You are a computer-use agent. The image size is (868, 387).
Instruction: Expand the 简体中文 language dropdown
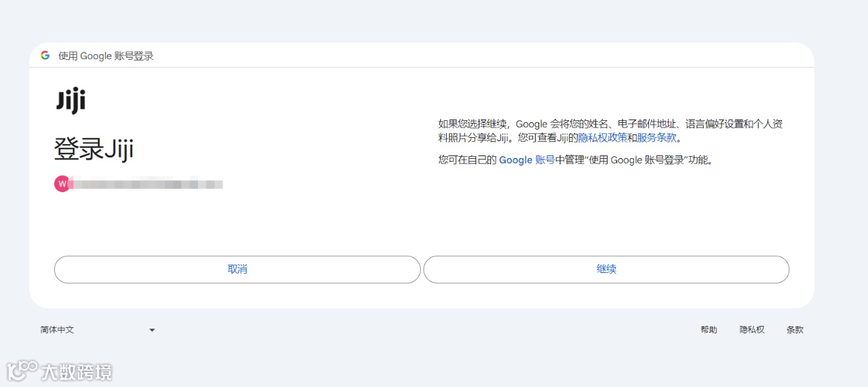pyautogui.click(x=98, y=330)
